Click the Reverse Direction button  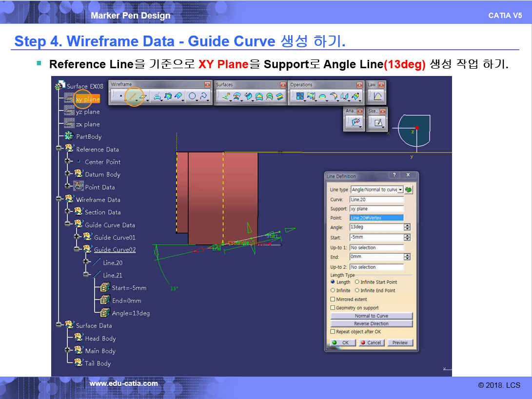tap(372, 323)
